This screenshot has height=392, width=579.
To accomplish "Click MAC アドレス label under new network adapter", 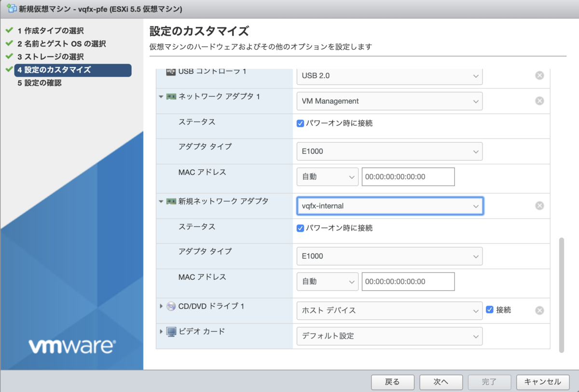I will point(202,277).
